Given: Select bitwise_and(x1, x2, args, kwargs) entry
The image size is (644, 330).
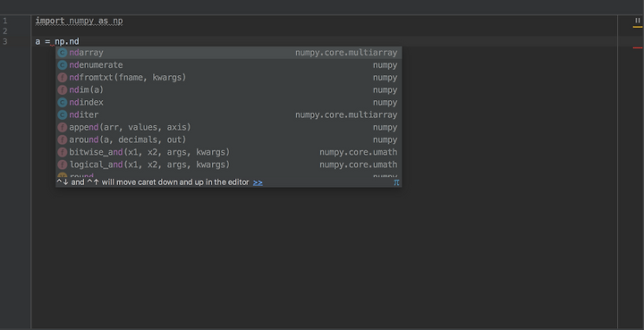Looking at the screenshot, I should tap(229, 152).
